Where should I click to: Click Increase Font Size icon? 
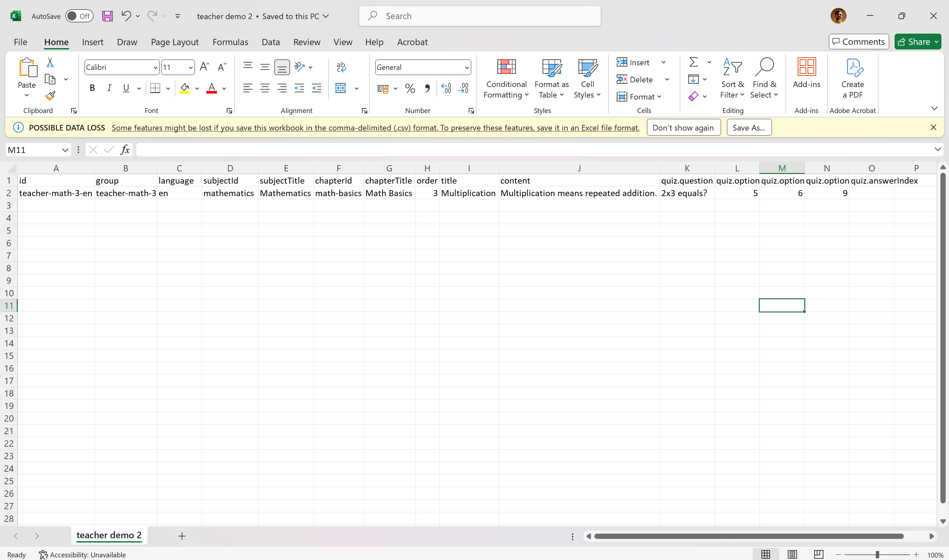pyautogui.click(x=204, y=67)
